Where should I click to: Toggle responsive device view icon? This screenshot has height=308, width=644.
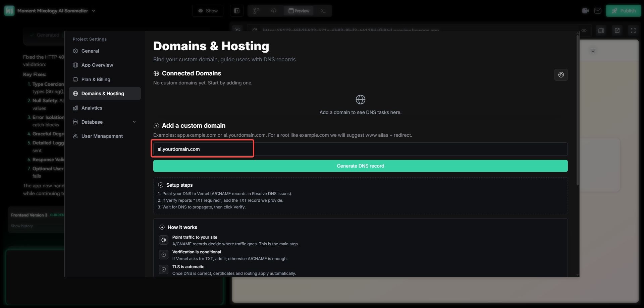(601, 30)
